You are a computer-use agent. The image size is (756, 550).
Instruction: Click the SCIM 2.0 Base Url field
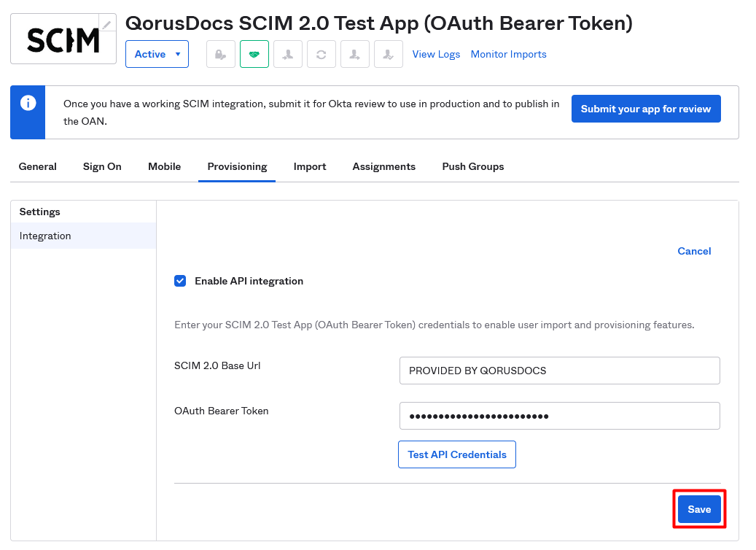[x=560, y=371]
